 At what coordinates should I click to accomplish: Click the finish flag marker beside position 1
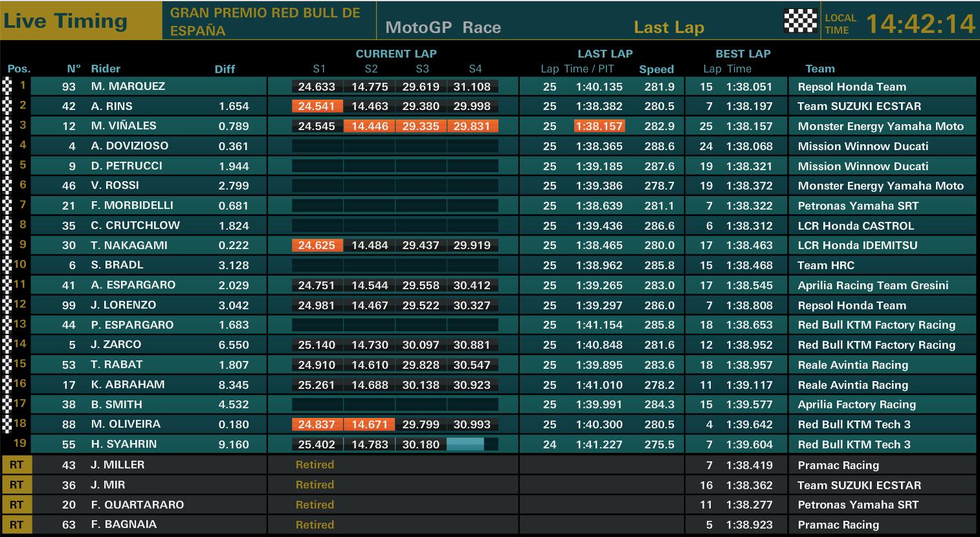click(8, 86)
